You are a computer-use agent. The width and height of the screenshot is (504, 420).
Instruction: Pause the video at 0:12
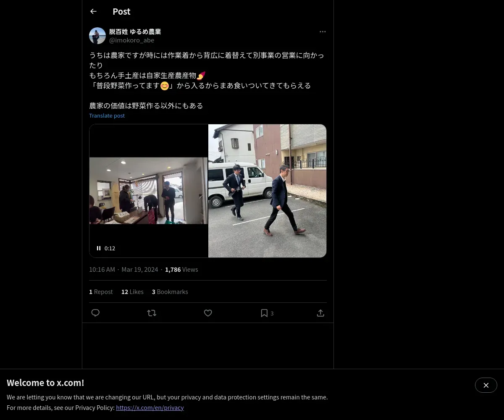[99, 248]
